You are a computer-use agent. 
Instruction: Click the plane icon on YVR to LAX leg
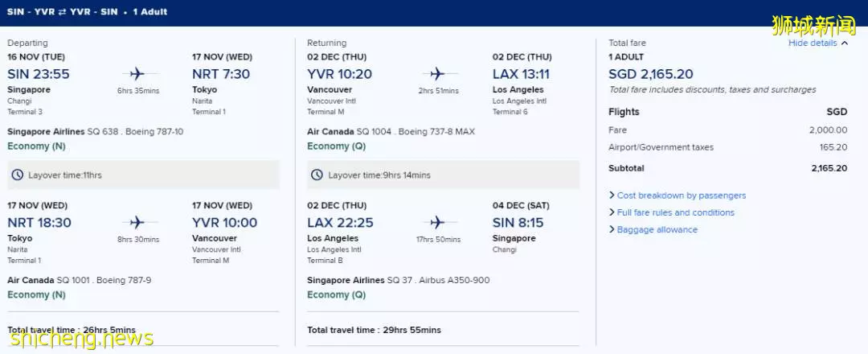[x=437, y=74]
